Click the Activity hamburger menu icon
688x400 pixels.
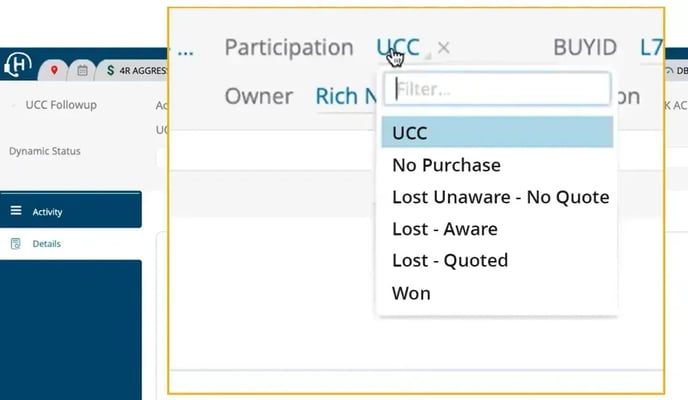[x=16, y=211]
